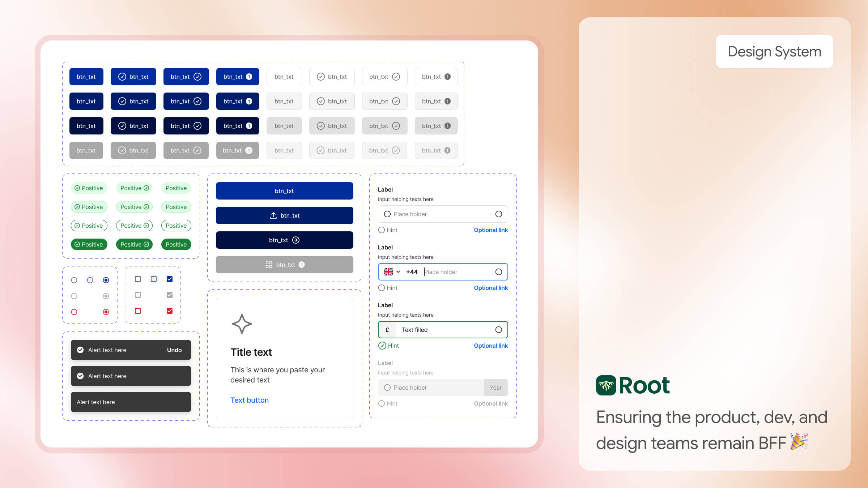The image size is (868, 488).
Task: Click Optional link under phone number field
Action: pyautogui.click(x=491, y=288)
